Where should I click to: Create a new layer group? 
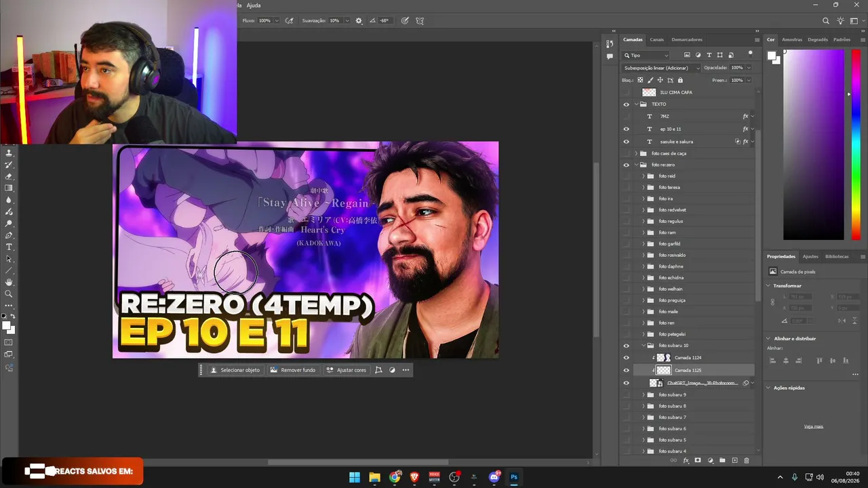pos(722,461)
